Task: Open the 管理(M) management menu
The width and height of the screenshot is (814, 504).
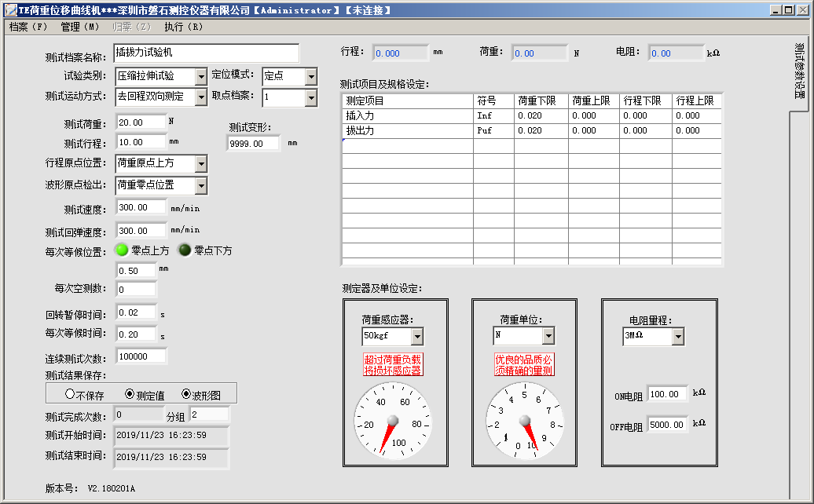Action: (77, 25)
